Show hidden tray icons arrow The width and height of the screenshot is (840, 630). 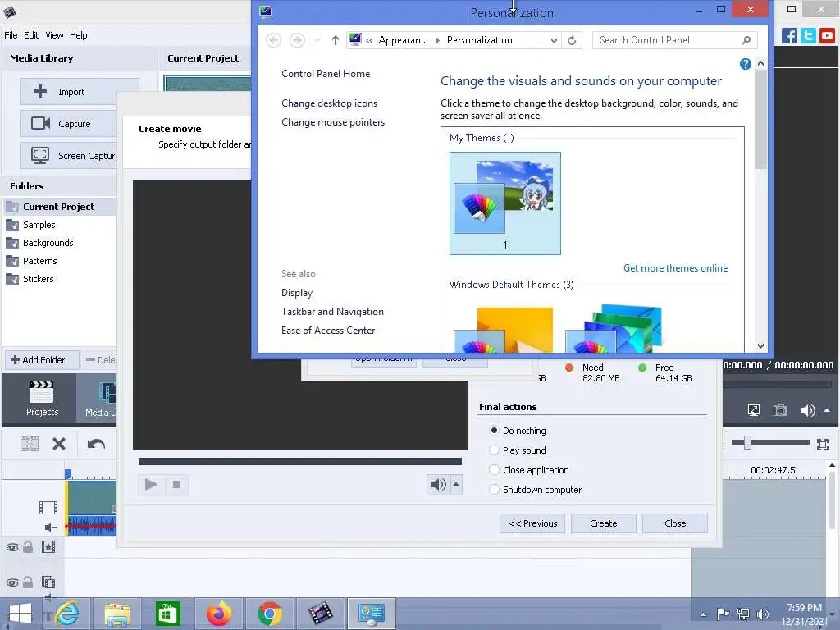[x=703, y=614]
